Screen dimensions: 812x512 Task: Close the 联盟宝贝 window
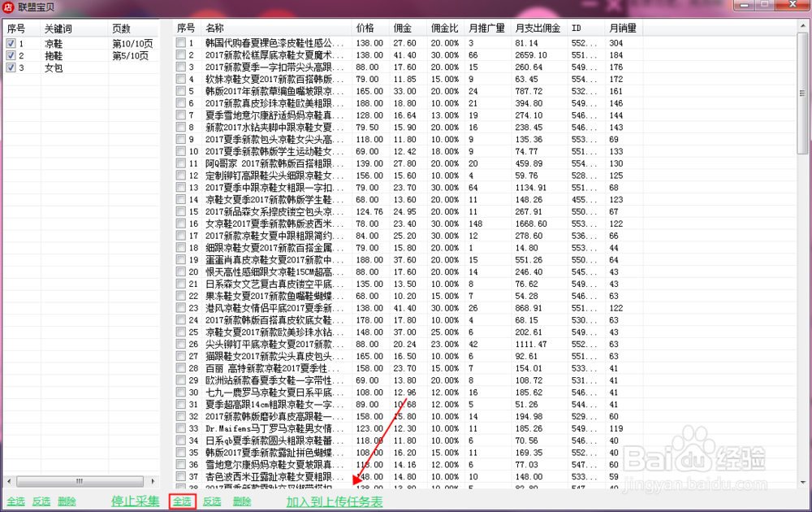pos(792,5)
